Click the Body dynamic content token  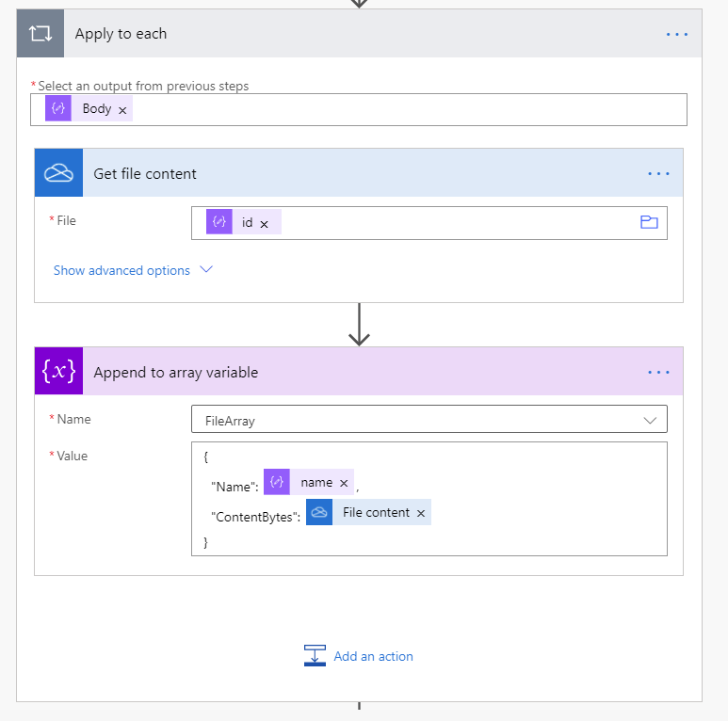click(x=96, y=109)
